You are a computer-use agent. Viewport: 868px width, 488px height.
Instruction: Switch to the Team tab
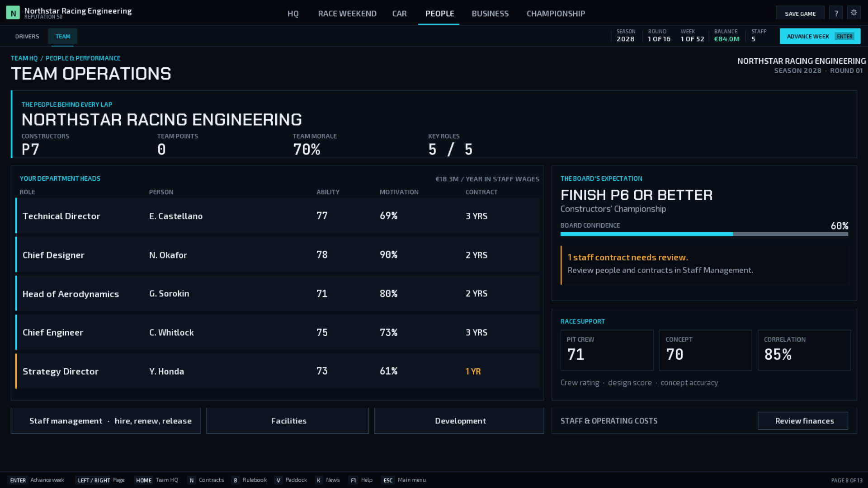tap(63, 37)
